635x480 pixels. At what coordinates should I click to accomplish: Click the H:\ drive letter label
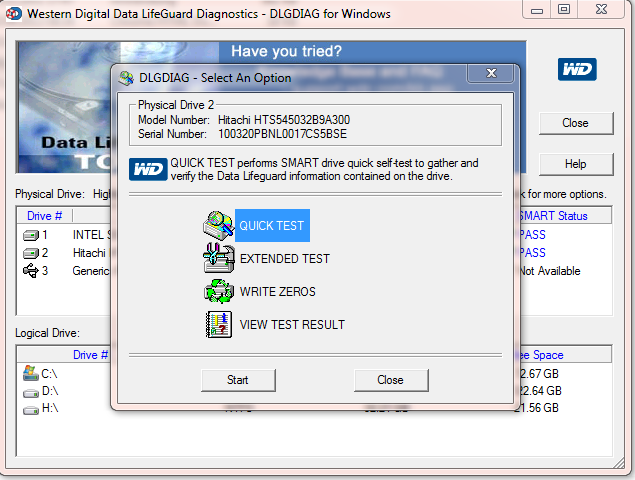(x=50, y=408)
